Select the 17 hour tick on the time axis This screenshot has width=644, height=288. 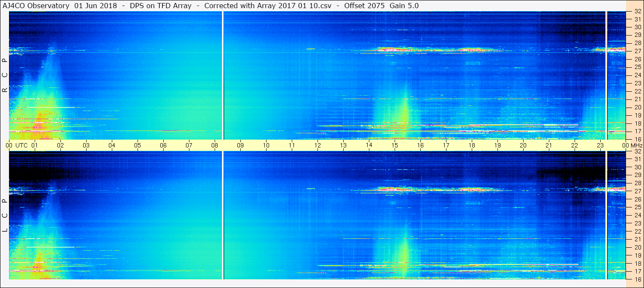(446, 145)
